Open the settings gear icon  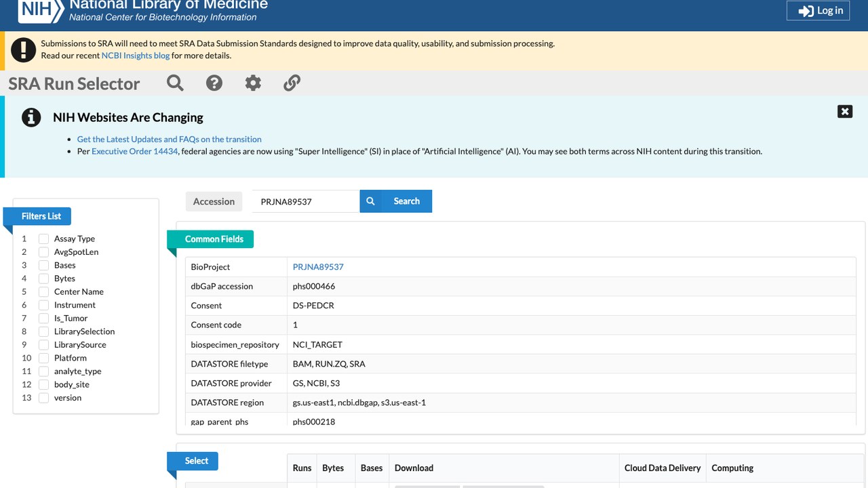253,83
